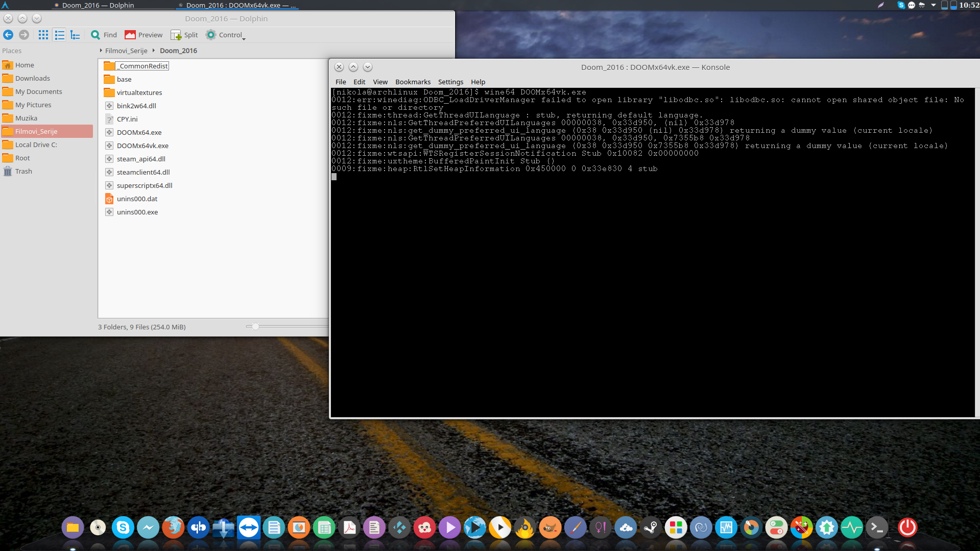Launch Firefox from dock
This screenshot has width=980, height=551.
(173, 528)
